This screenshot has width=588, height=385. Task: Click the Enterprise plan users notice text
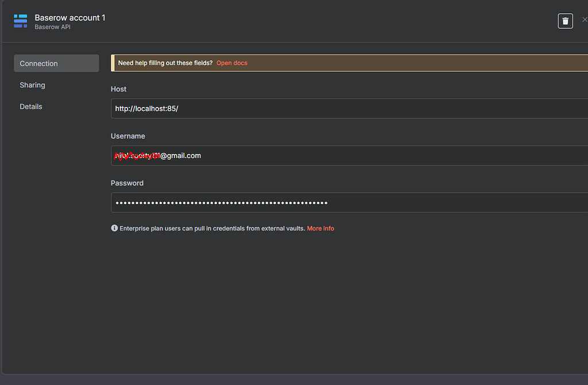coord(212,229)
